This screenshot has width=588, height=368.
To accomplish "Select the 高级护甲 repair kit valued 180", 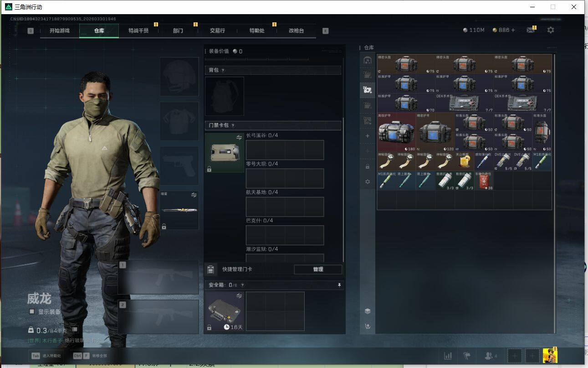I will (x=396, y=132).
